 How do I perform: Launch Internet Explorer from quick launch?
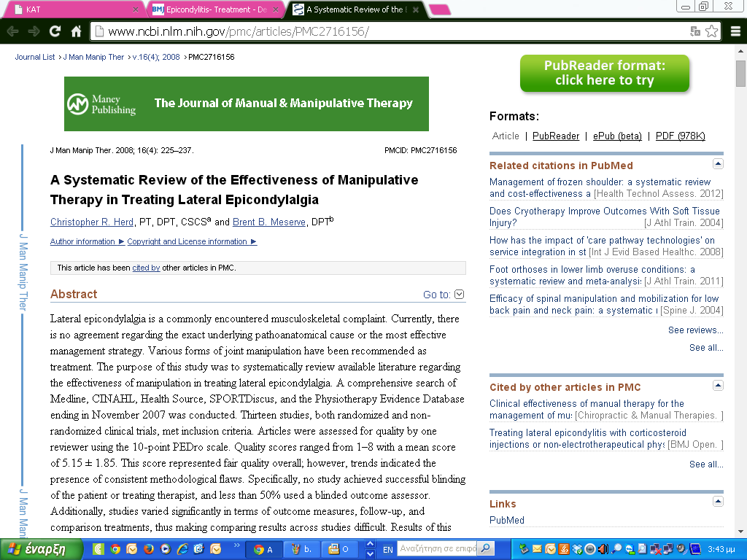click(x=182, y=549)
